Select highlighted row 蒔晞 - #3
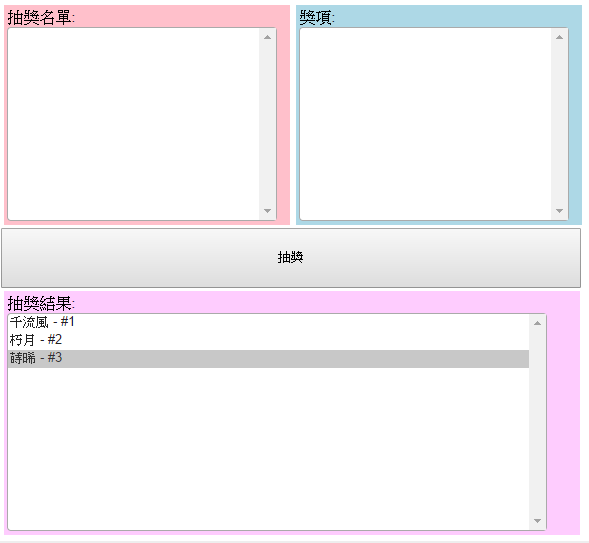Viewport: 589px width, 543px height. 268,359
